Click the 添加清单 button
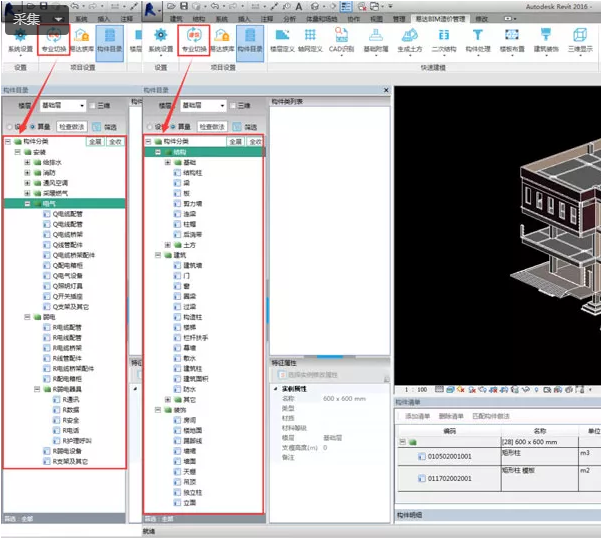This screenshot has width=602, height=538. (x=417, y=416)
